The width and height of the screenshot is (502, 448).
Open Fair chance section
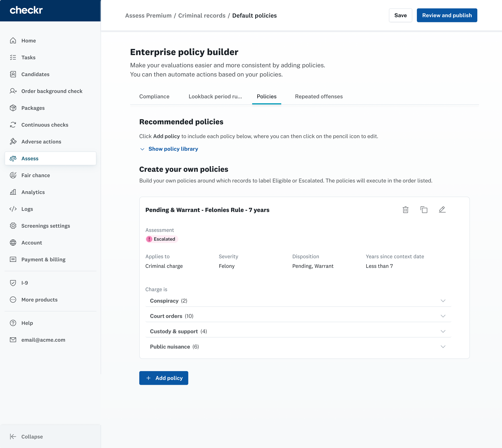click(35, 175)
